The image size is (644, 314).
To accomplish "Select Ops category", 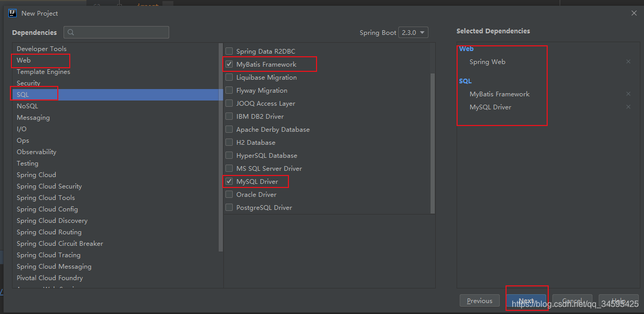I will coord(116,140).
